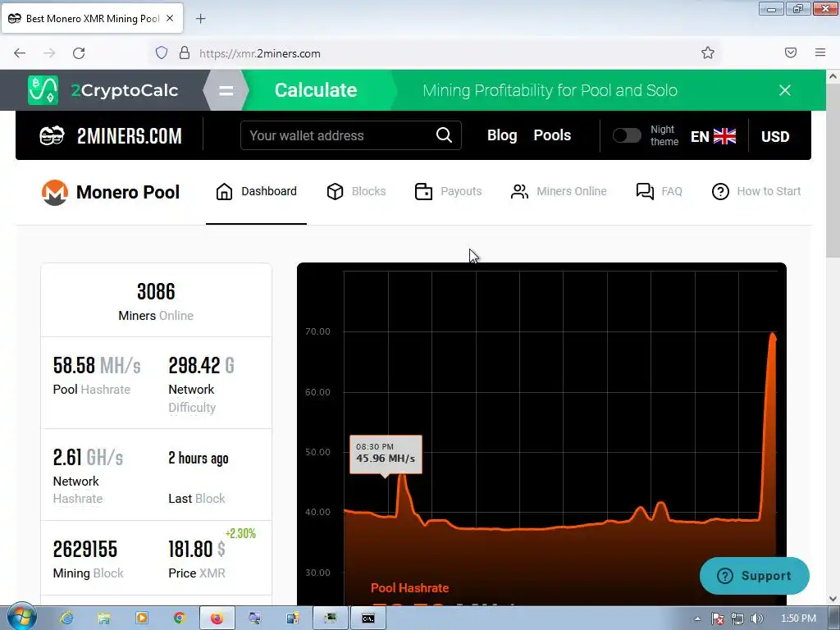This screenshot has width=840, height=630.
Task: Click the wallet search magnifier icon
Action: coord(444,135)
